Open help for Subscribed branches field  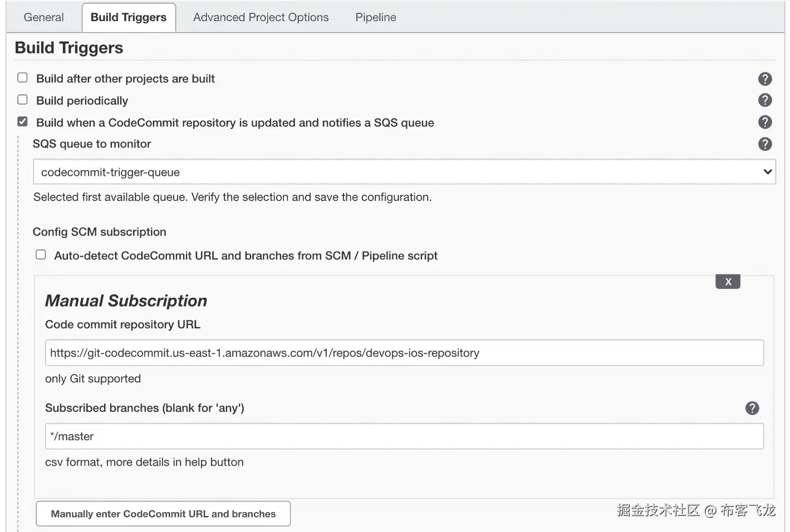752,408
